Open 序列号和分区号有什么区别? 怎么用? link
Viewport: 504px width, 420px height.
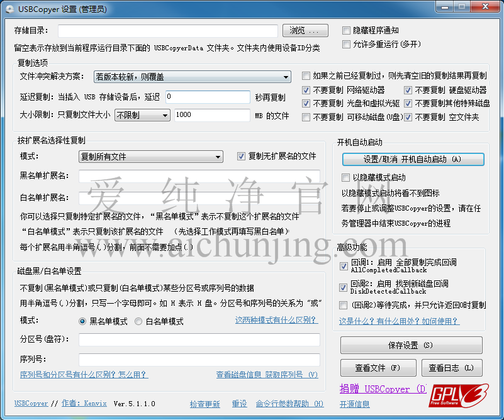point(84,374)
